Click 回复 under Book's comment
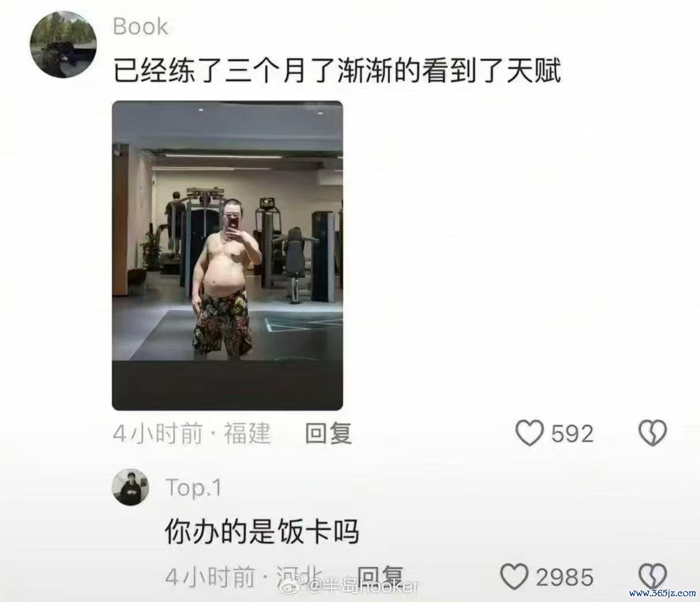 click(328, 433)
